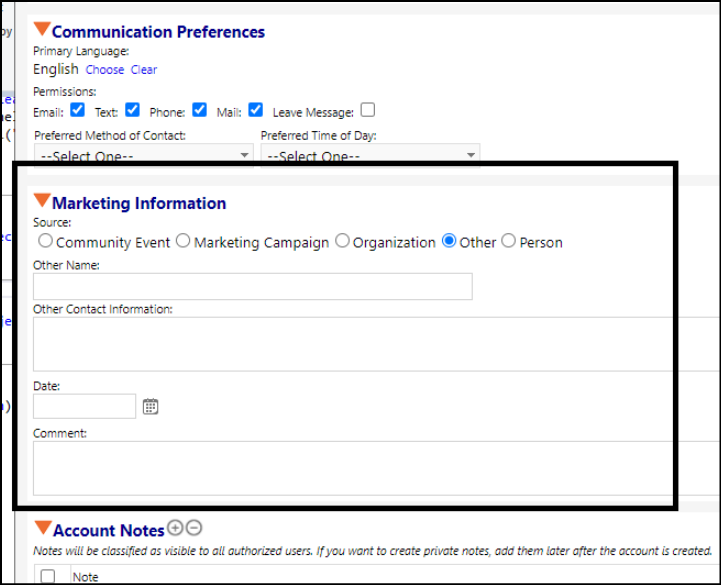Check the Note column header checkbox
Screen dimensions: 721x585
click(48, 576)
